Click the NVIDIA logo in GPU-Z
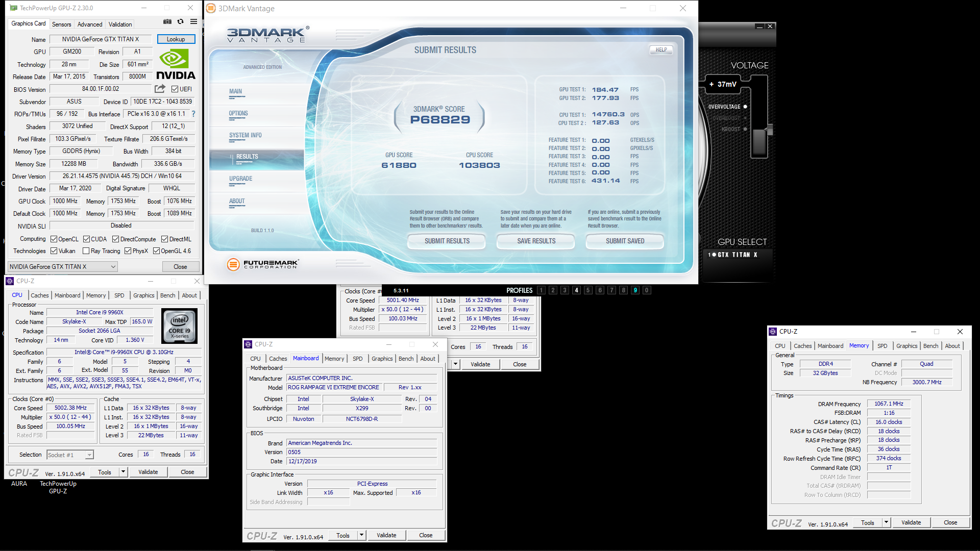 [x=176, y=64]
